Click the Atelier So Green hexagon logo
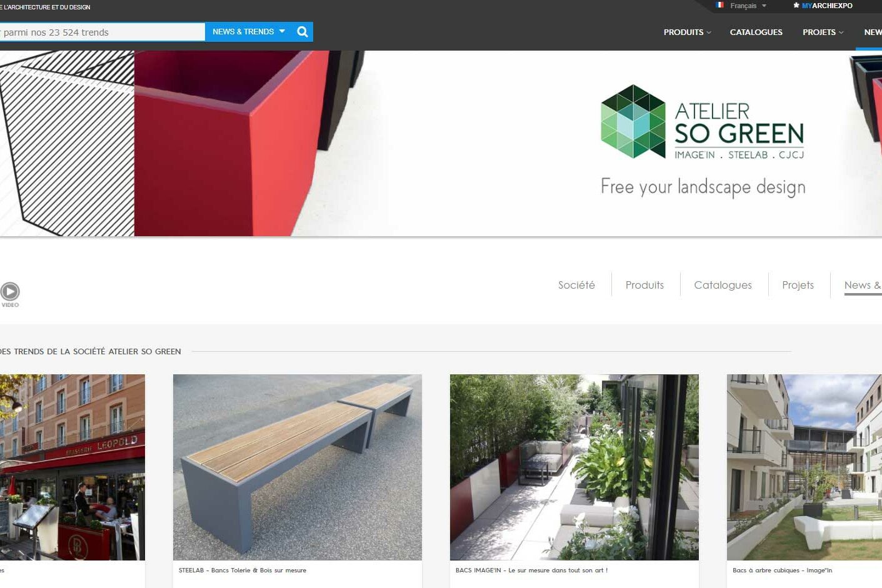Viewport: 882px width, 588px height. pyautogui.click(x=633, y=121)
